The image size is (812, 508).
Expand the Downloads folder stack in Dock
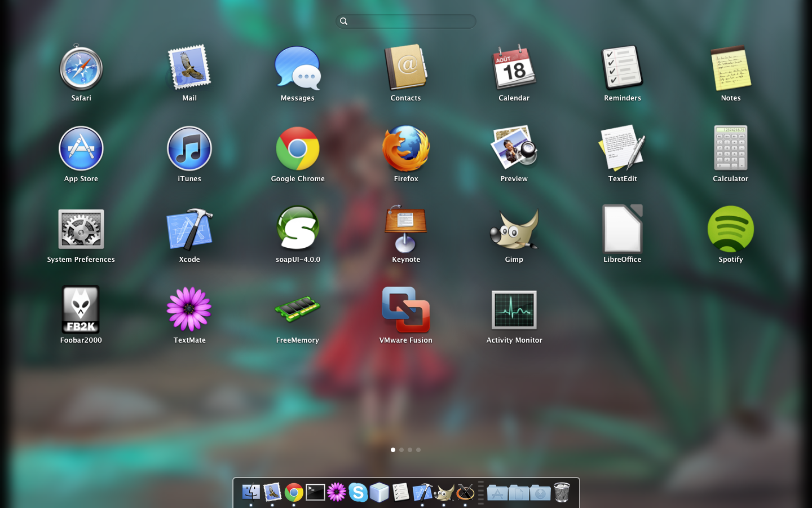click(x=540, y=493)
